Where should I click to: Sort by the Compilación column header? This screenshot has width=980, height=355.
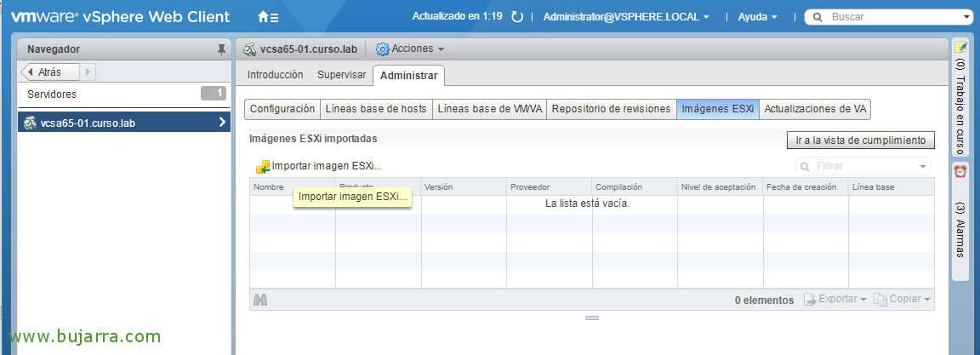tap(635, 187)
